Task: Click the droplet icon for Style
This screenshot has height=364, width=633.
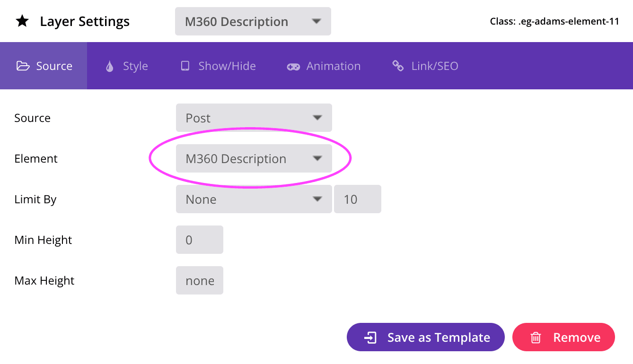Action: [110, 66]
